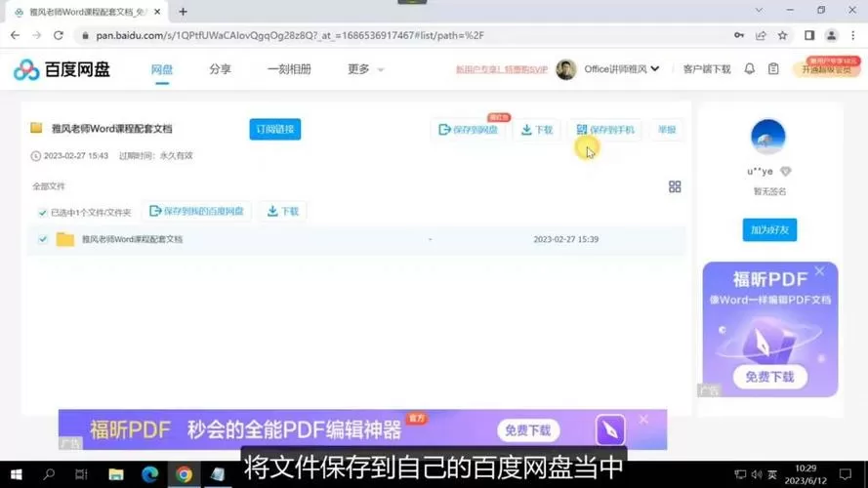The width and height of the screenshot is (868, 488).
Task: Click 保存到我的百度网盘 in file toolbar
Action: [196, 211]
